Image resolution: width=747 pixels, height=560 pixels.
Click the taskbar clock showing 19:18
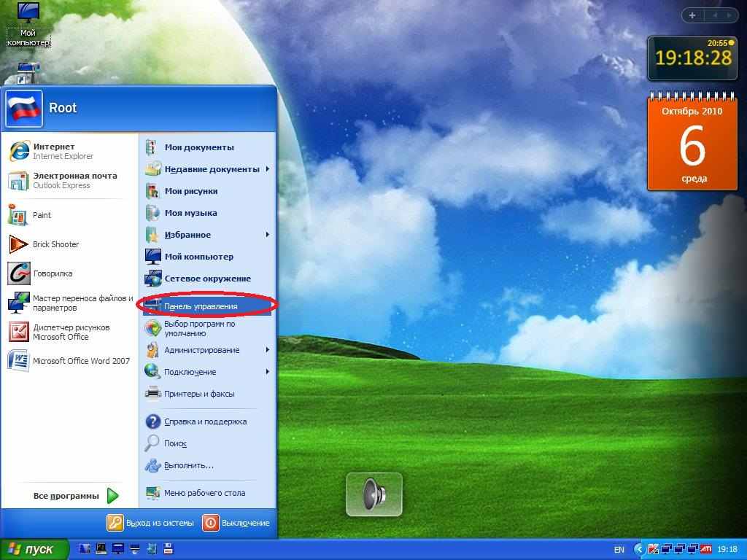pyautogui.click(x=727, y=550)
